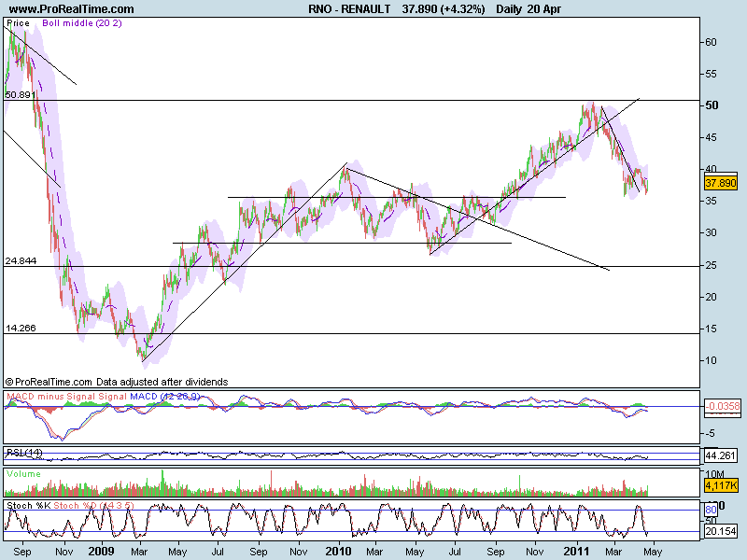The width and height of the screenshot is (747, 560).
Task: Select the 37.890 (+4.32%) quote in the header
Action: click(443, 9)
